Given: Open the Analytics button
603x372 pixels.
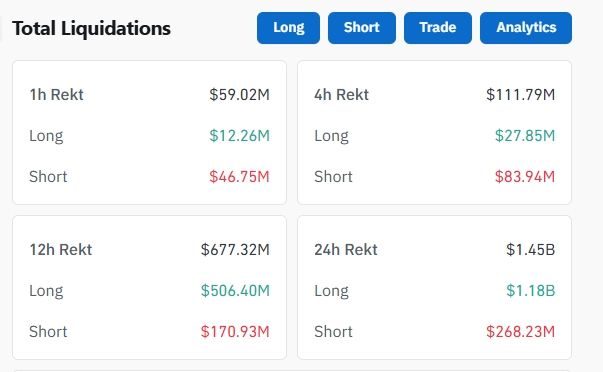Looking at the screenshot, I should (x=526, y=28).
